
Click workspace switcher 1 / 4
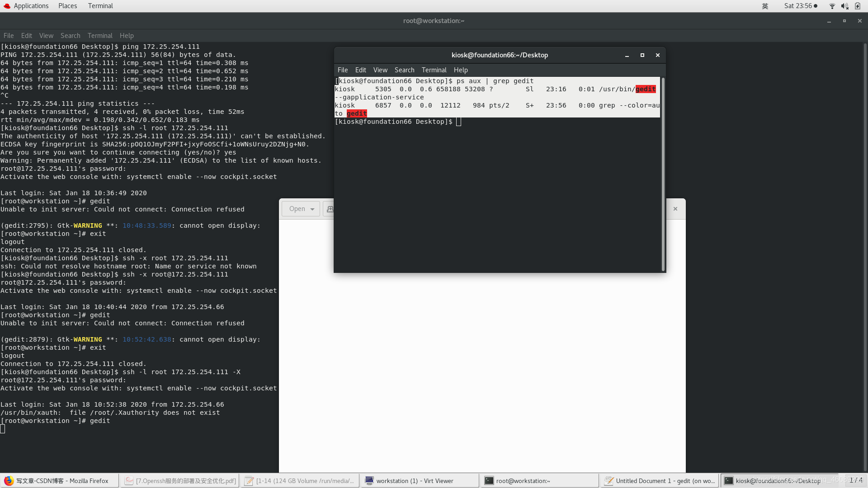(x=856, y=480)
